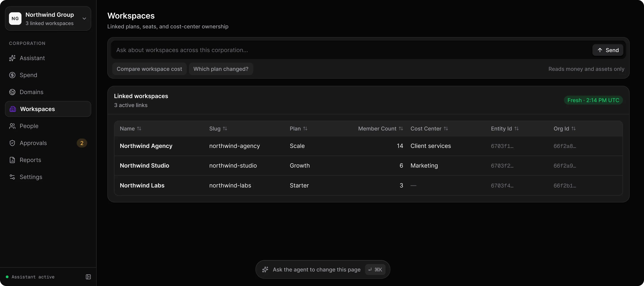This screenshot has width=644, height=286.
Task: Click the Domains globe icon
Action: (x=12, y=92)
